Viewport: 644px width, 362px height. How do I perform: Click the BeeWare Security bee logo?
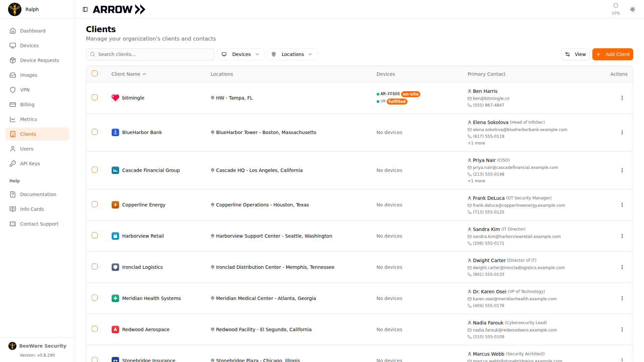[x=12, y=346]
